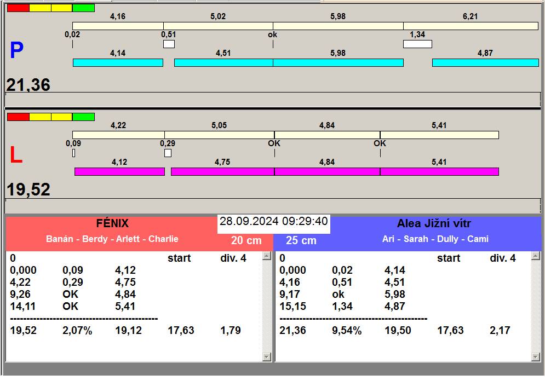Click the green light in the L lane
The height and width of the screenshot is (392, 545).
pos(83,117)
